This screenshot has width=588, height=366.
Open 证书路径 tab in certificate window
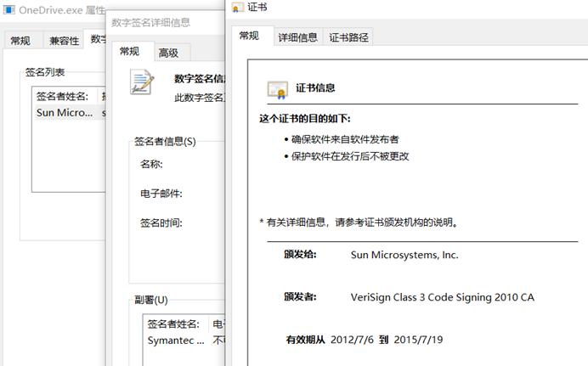(348, 37)
